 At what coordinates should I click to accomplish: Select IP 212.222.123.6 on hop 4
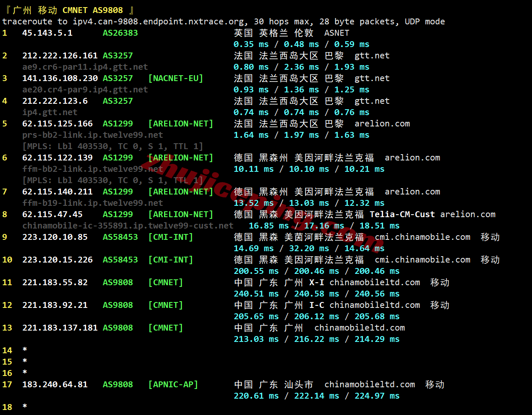click(55, 101)
